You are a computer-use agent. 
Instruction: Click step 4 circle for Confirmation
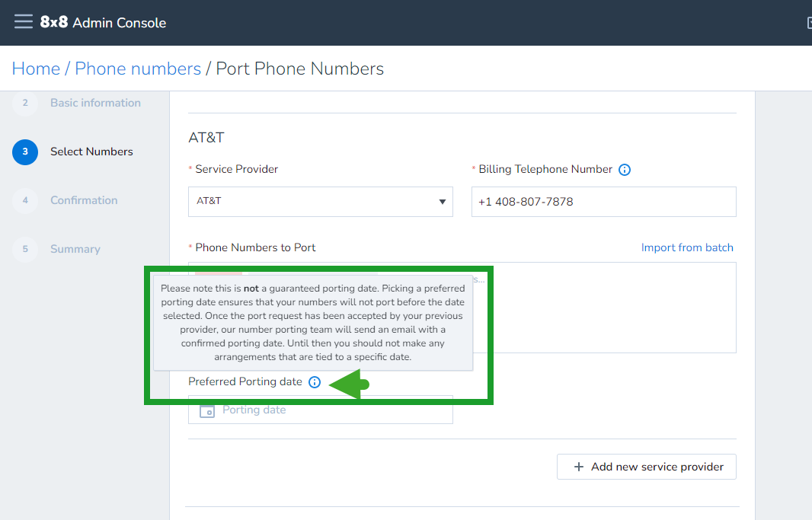click(x=25, y=200)
